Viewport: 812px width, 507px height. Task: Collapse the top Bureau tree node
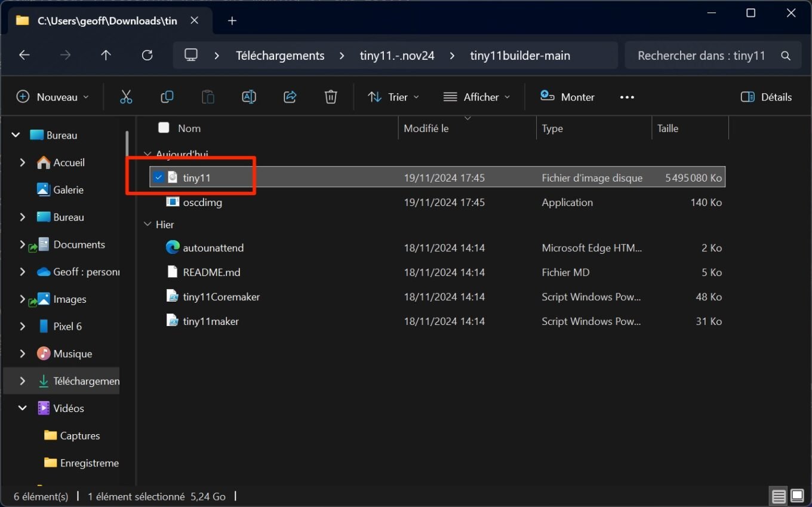16,136
